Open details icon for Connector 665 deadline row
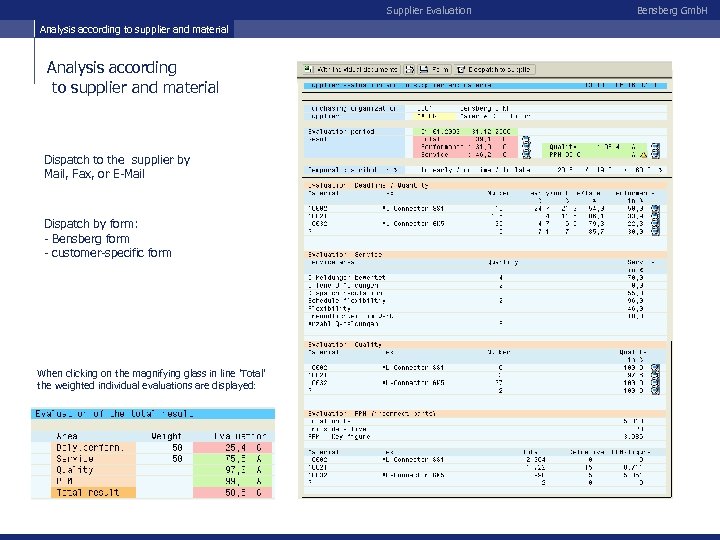The image size is (720, 540). click(656, 224)
